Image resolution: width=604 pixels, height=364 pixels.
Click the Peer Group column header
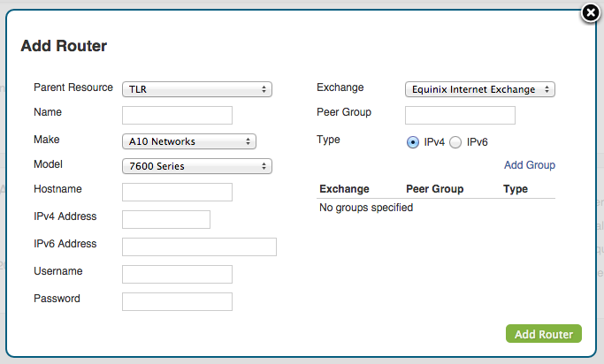tap(434, 189)
